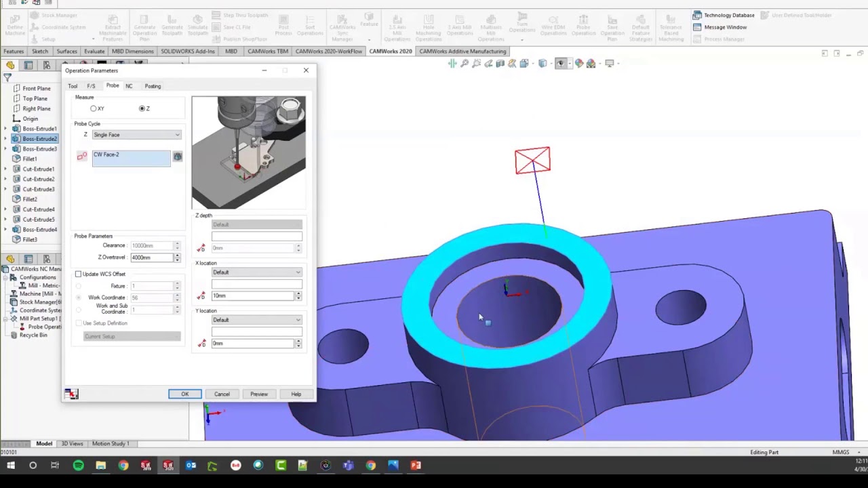Image resolution: width=868 pixels, height=488 pixels.
Task: Open the CAMWorks TBM ribbon tab
Action: tap(268, 52)
